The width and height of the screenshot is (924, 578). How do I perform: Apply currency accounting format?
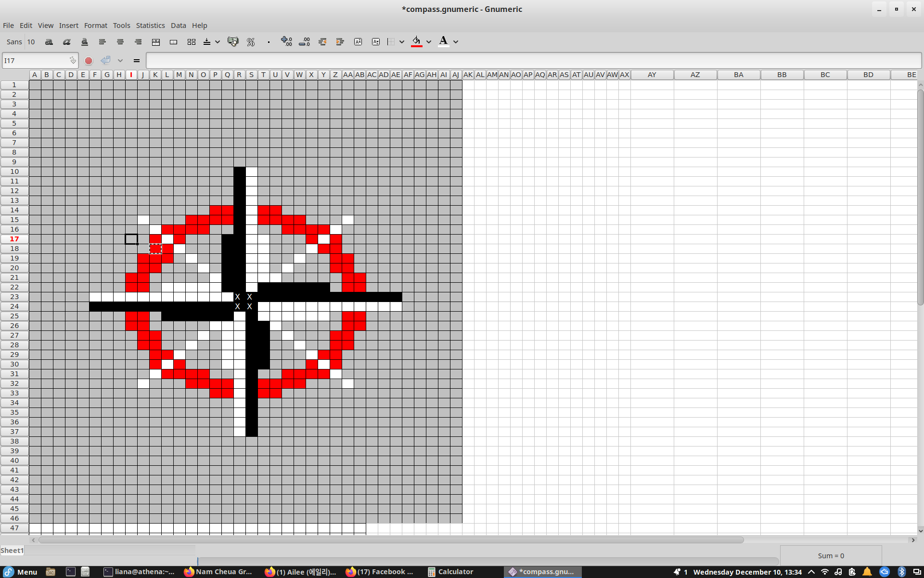point(233,42)
